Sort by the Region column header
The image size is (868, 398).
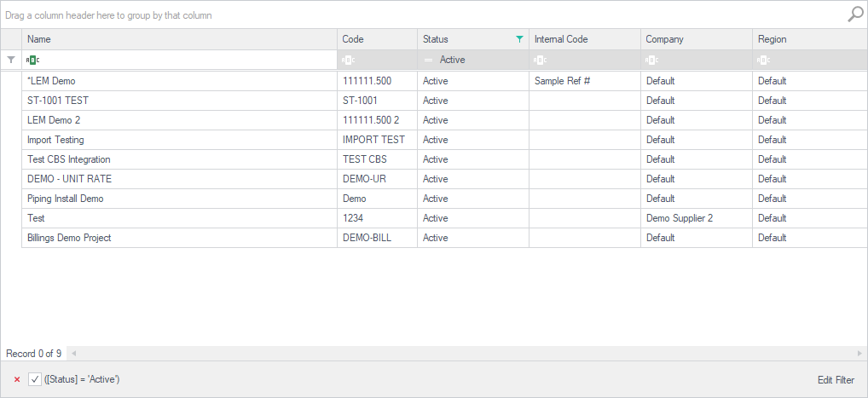810,39
